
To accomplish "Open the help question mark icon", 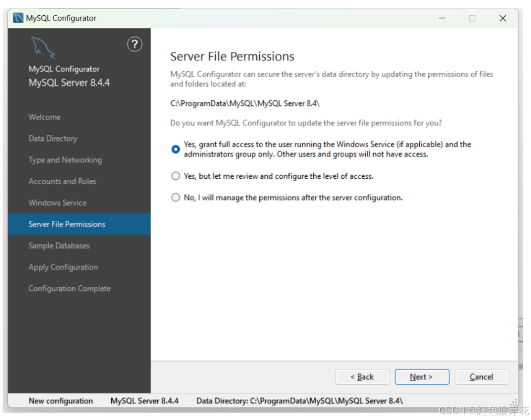I will pos(134,45).
